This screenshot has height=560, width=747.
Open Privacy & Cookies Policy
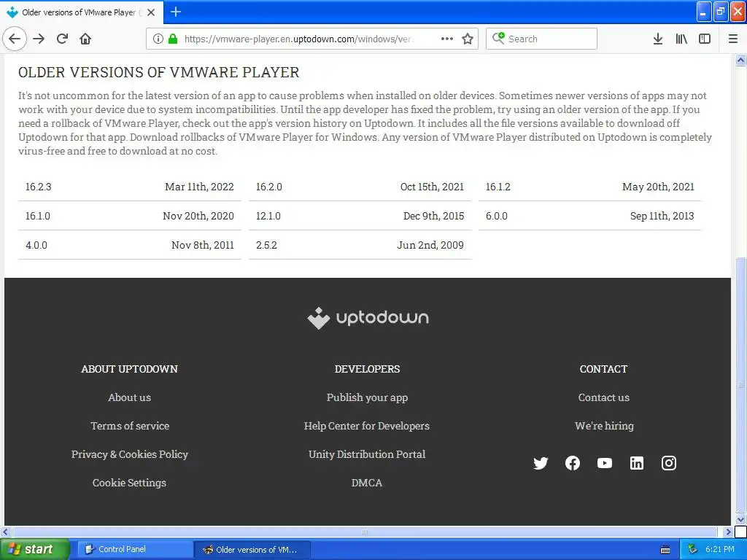pyautogui.click(x=130, y=454)
